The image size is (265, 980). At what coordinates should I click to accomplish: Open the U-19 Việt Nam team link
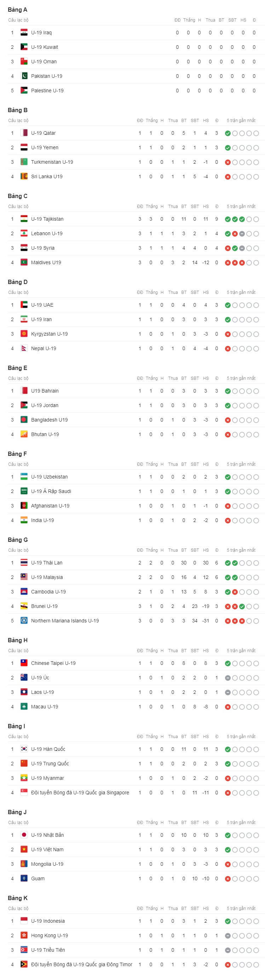tap(47, 850)
